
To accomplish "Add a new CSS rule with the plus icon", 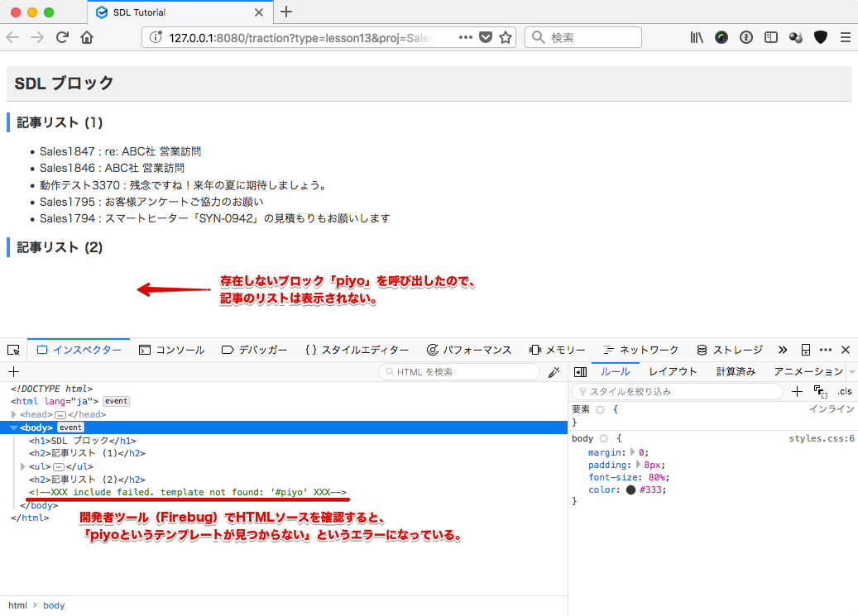I will (798, 391).
